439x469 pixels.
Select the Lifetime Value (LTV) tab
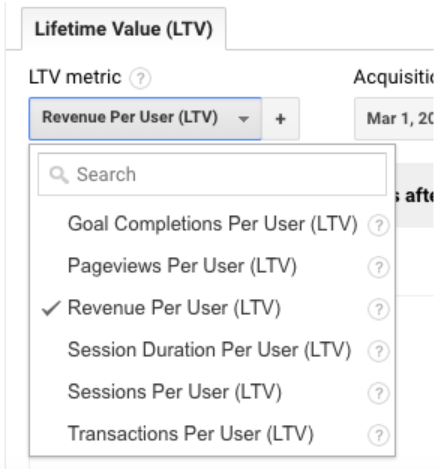click(124, 29)
